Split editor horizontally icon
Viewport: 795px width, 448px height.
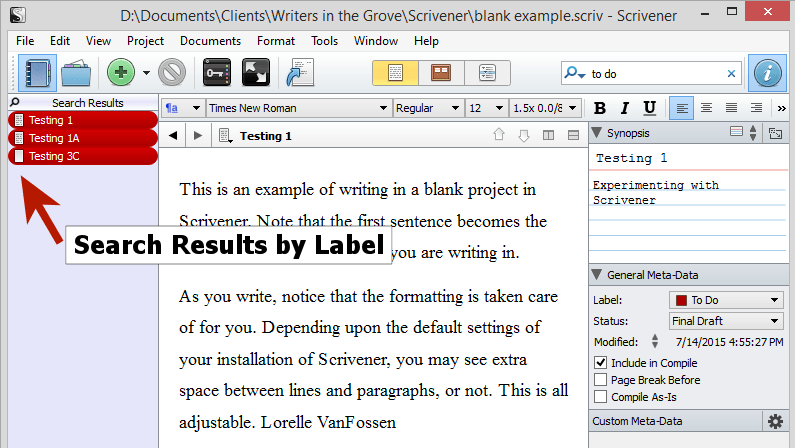pos(573,135)
